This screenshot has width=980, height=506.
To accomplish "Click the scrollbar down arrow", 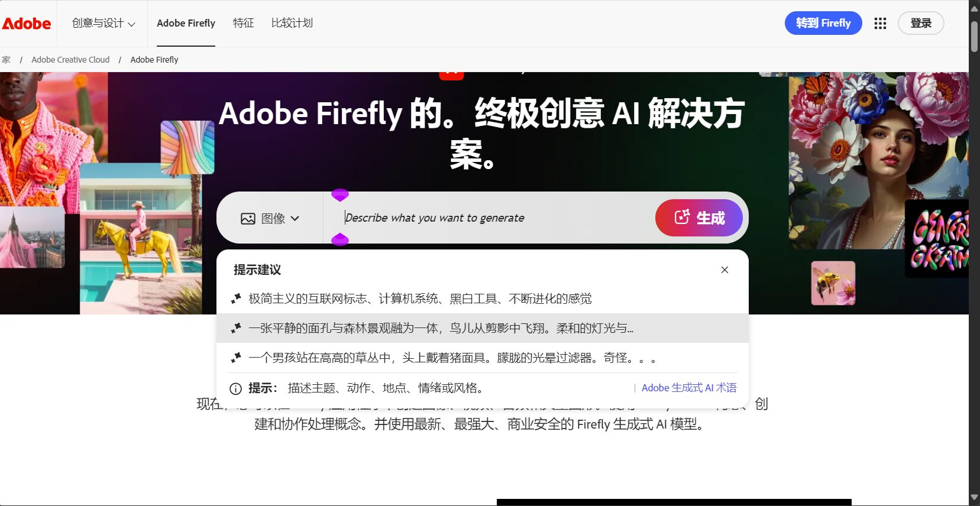I will 974,498.
